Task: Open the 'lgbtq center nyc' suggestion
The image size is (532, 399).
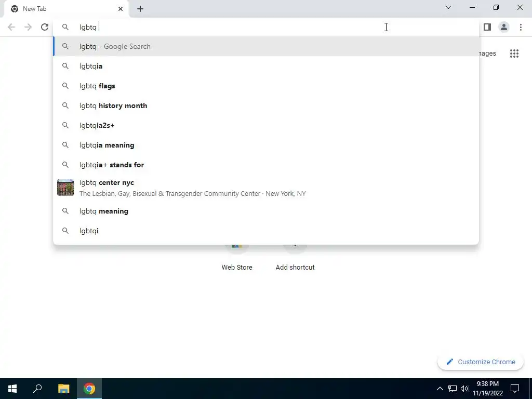Action: 267,188
